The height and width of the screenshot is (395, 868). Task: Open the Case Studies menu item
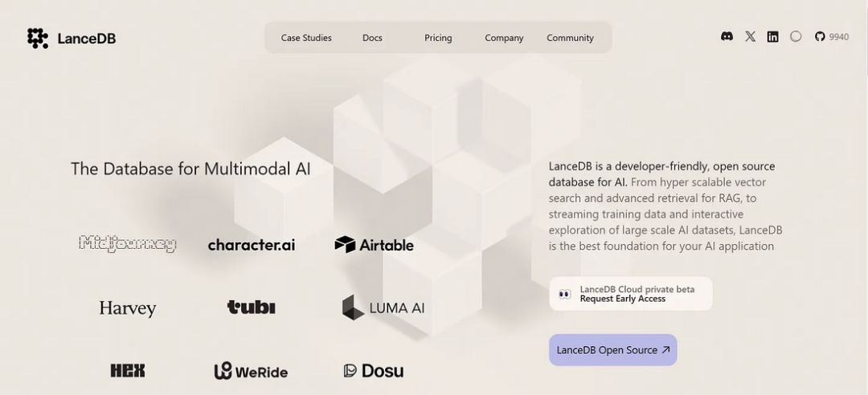tap(306, 38)
